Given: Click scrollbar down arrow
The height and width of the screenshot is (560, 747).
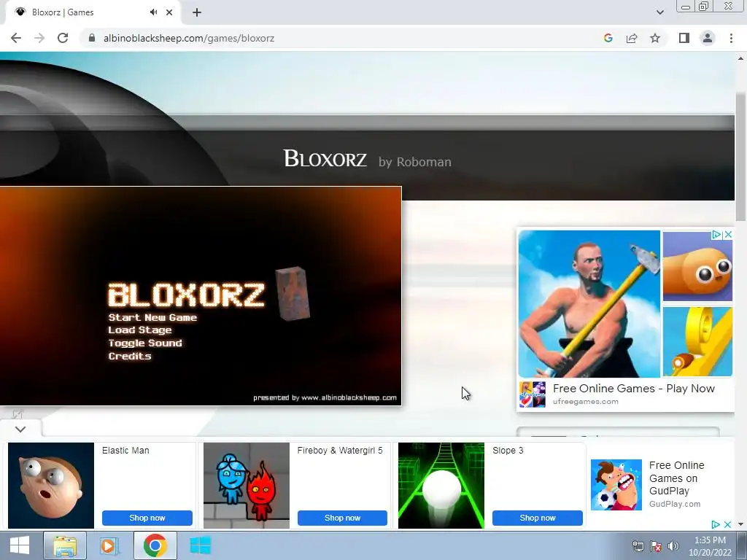Looking at the screenshot, I should (x=740, y=524).
